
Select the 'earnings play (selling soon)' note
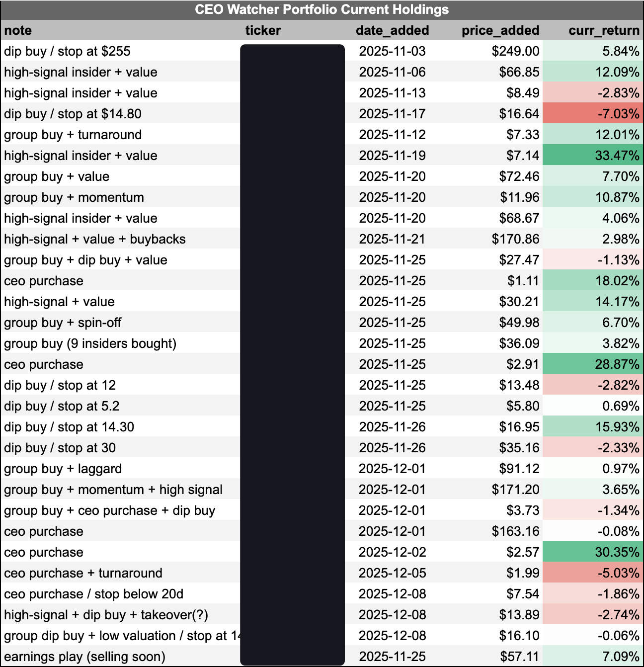(84, 657)
